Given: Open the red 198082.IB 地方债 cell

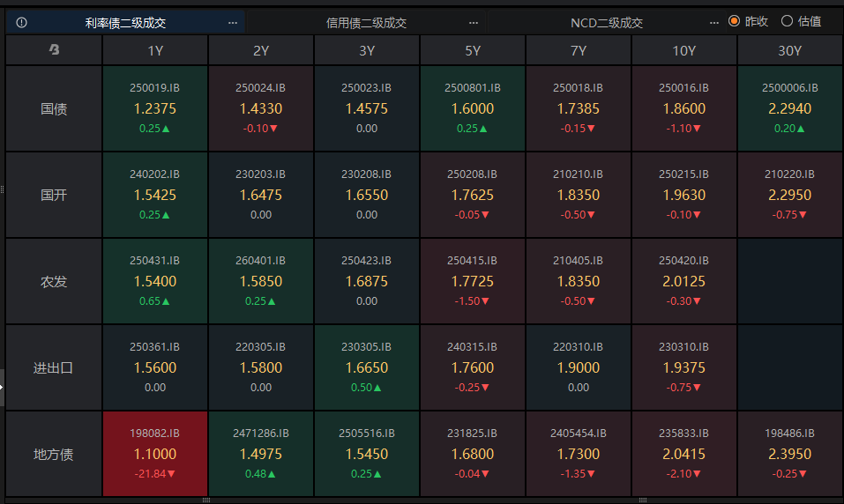Looking at the screenshot, I should [155, 454].
